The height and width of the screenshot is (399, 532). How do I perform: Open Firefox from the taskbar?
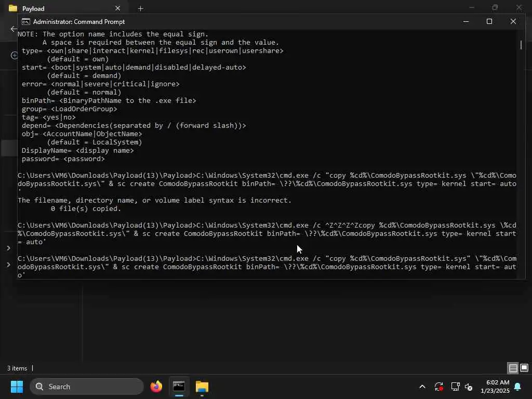coord(156,387)
